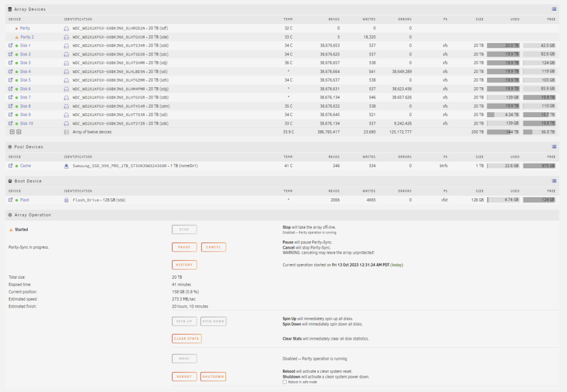
Task: Open parity operation History
Action: tap(184, 265)
